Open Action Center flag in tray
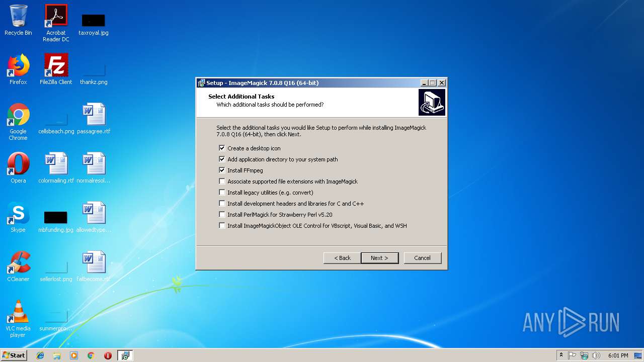644x362 pixels. point(572,355)
